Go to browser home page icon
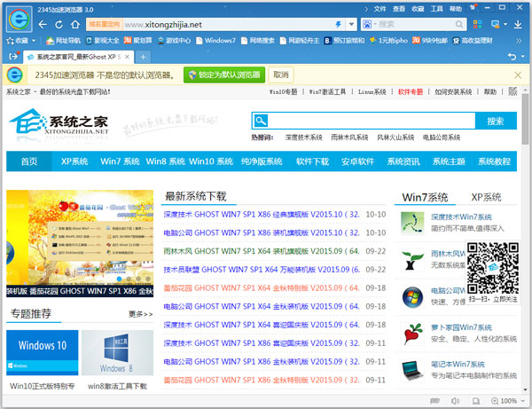This screenshot has width=532, height=409. pos(75,25)
